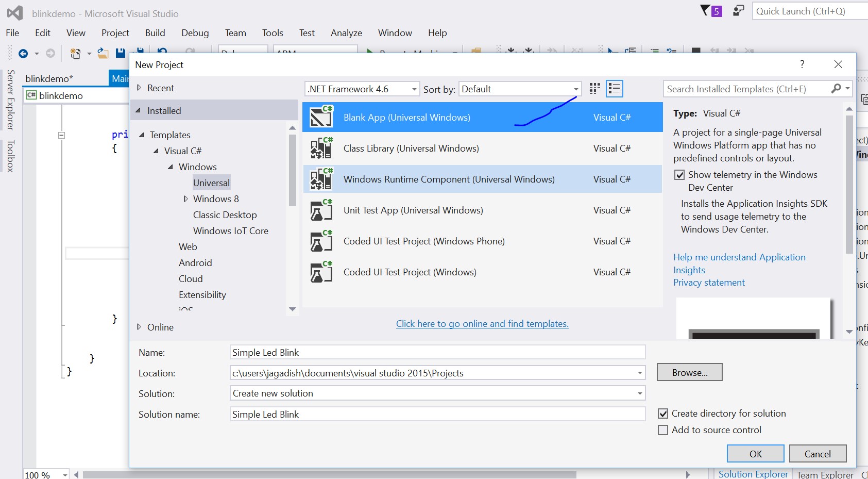
Task: Open the Project menu
Action: click(x=115, y=32)
